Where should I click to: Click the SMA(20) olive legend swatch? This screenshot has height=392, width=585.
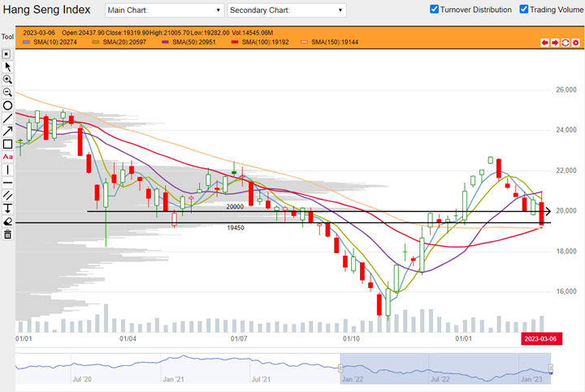click(96, 42)
